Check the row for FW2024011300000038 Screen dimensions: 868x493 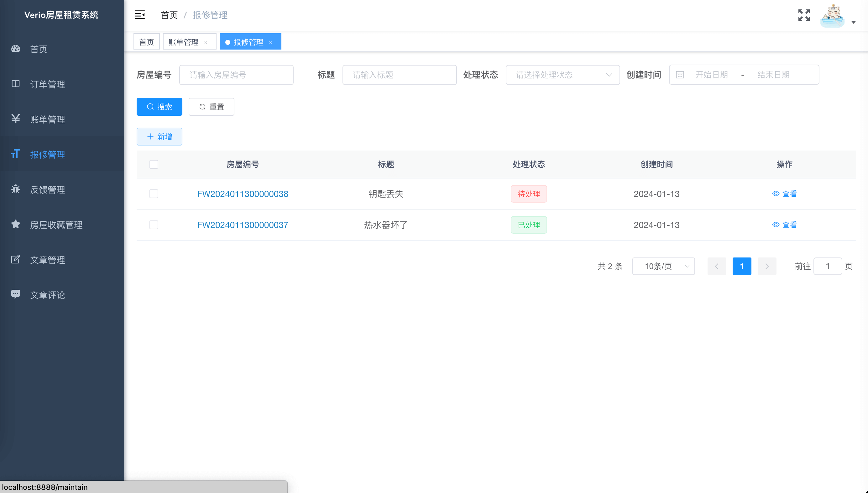pyautogui.click(x=154, y=194)
